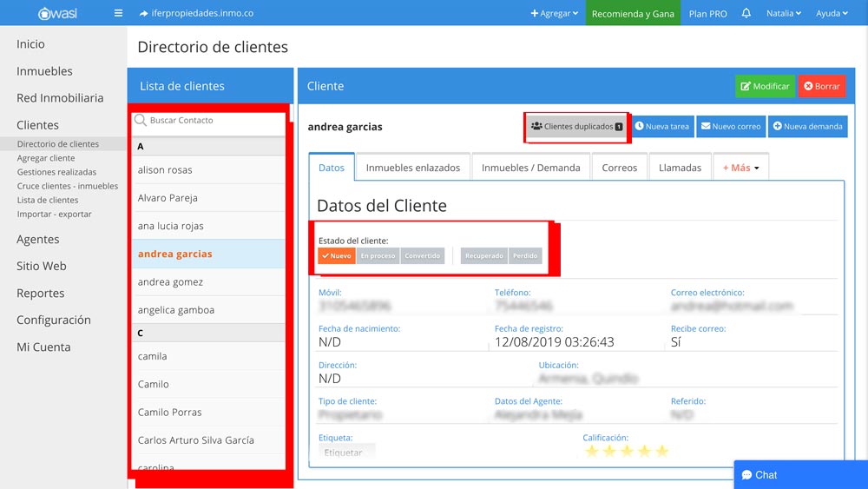Image resolution: width=868 pixels, height=489 pixels.
Task: Click the green Modificar button
Action: pos(764,87)
